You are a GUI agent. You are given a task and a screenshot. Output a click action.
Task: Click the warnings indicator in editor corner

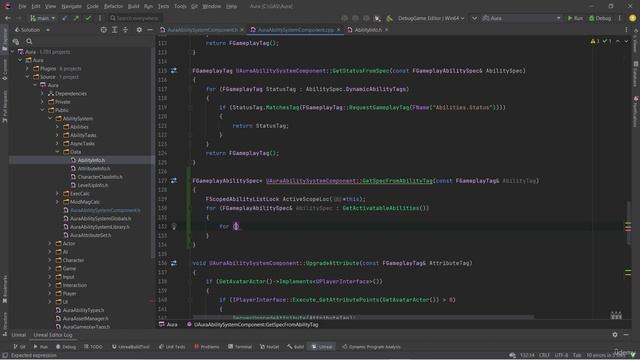click(595, 41)
